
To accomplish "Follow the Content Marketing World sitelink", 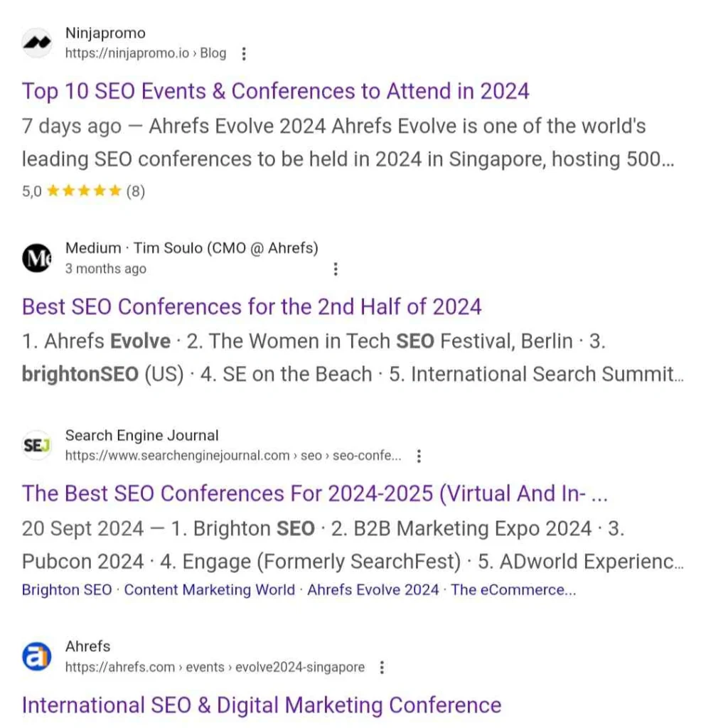I will pyautogui.click(x=210, y=589).
